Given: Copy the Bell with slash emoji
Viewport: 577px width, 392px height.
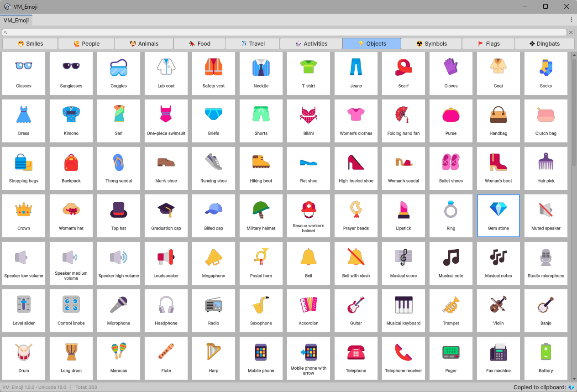Looking at the screenshot, I should (356, 263).
